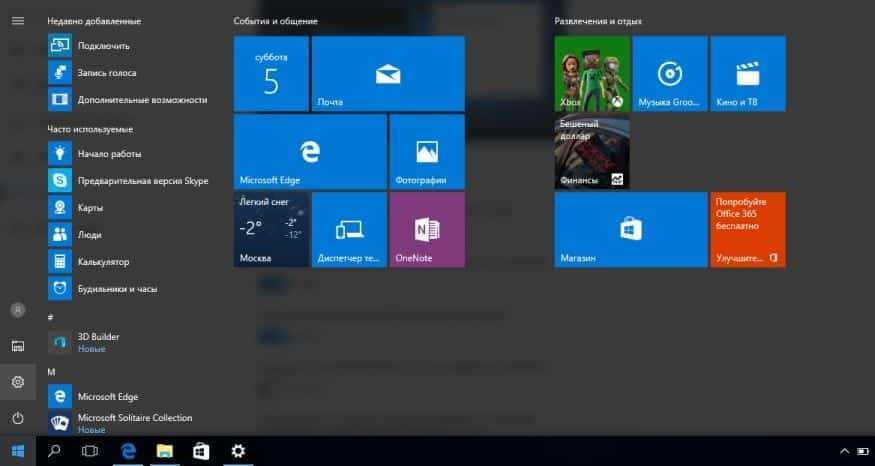Click the # letter header in app list
This screenshot has width=875, height=466.
pyautogui.click(x=50, y=316)
